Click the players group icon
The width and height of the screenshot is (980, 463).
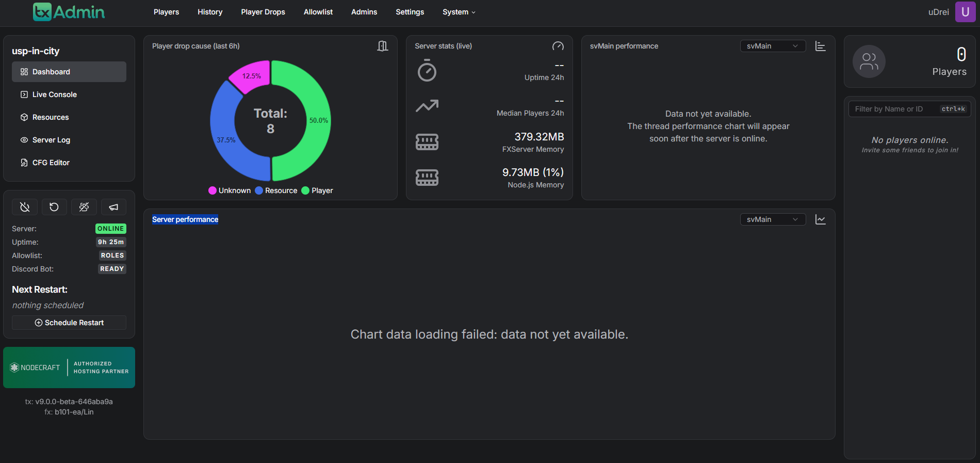[x=869, y=61]
